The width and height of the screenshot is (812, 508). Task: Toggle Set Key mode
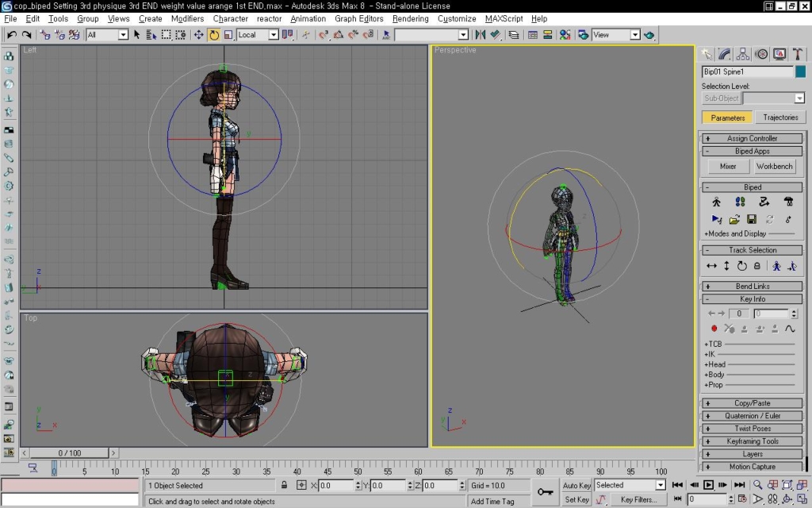pyautogui.click(x=576, y=499)
